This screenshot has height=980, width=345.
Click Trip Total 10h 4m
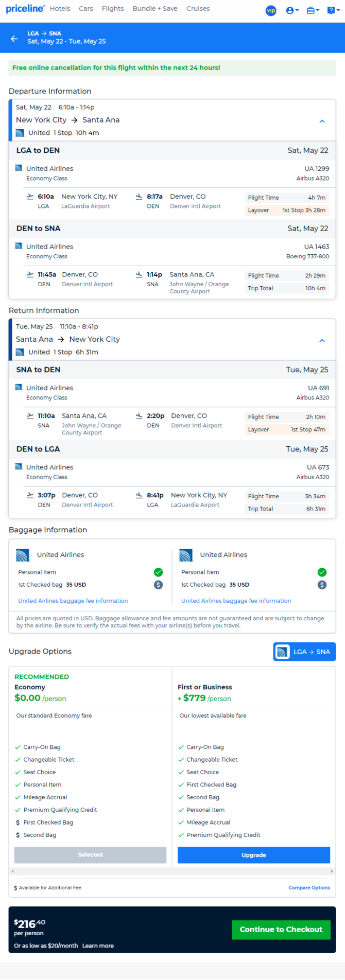pyautogui.click(x=287, y=288)
